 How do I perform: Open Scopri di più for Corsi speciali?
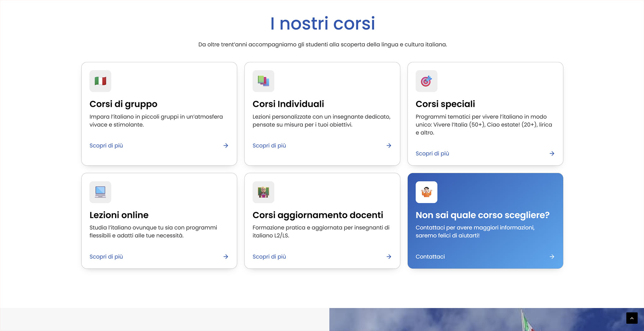point(432,154)
